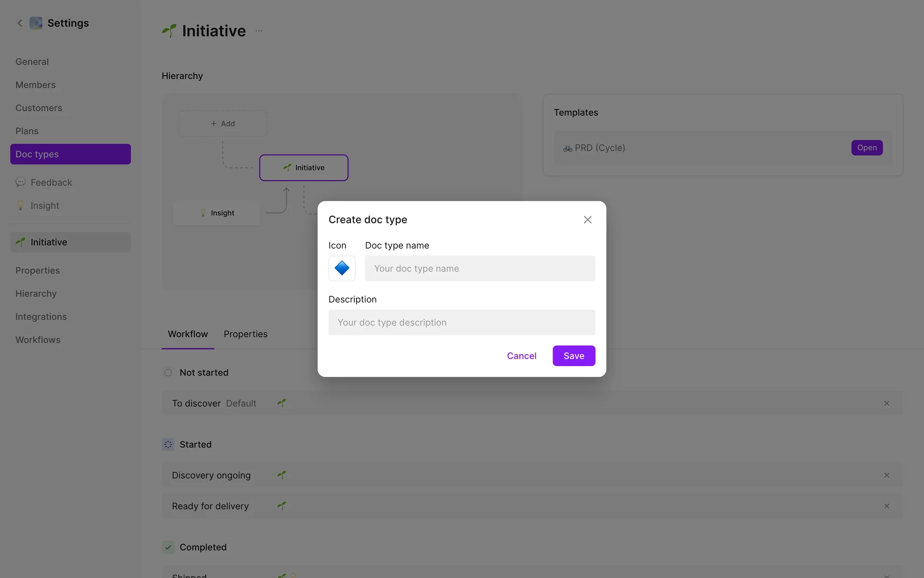924x578 pixels.
Task: Remove the To discover status
Action: click(x=886, y=403)
